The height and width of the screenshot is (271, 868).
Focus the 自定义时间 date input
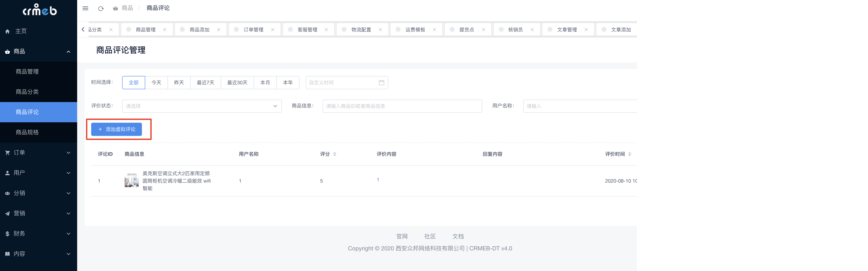coord(347,83)
